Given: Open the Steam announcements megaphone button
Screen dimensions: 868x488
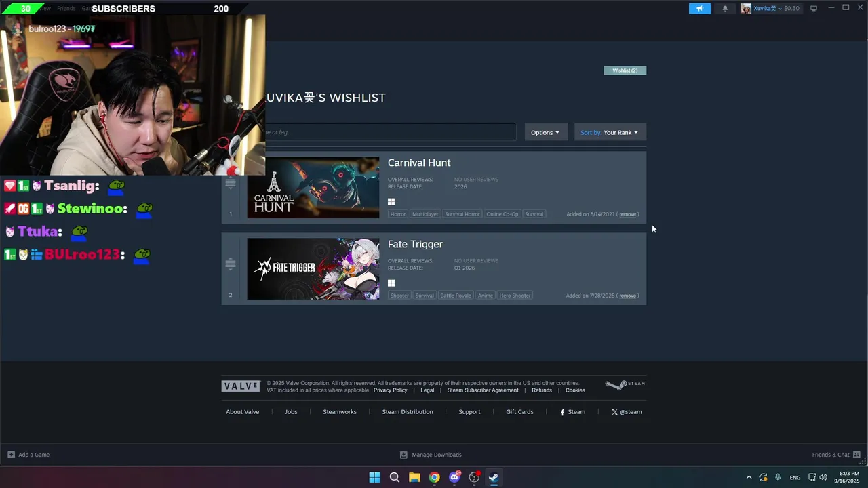Looking at the screenshot, I should [x=700, y=8].
